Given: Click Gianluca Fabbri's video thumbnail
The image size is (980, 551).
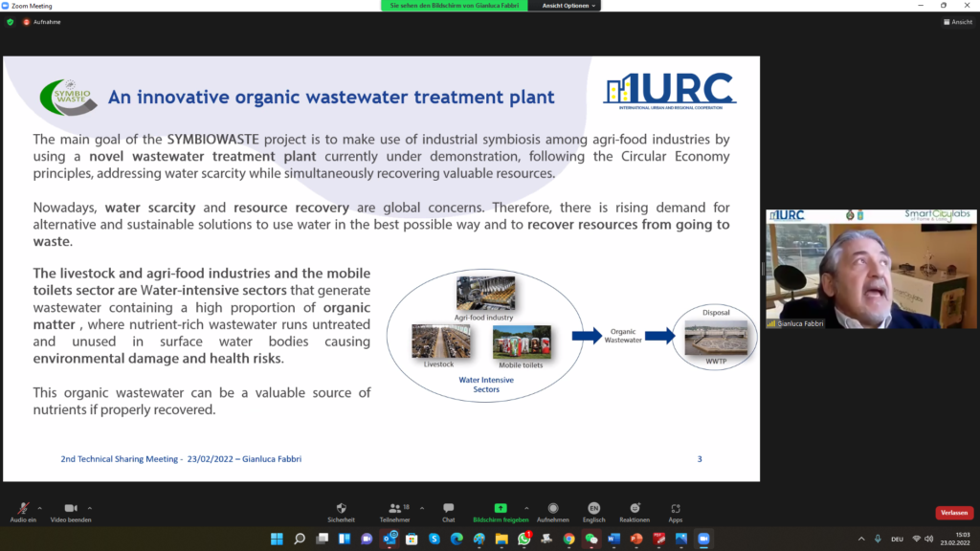Looking at the screenshot, I should tap(871, 268).
